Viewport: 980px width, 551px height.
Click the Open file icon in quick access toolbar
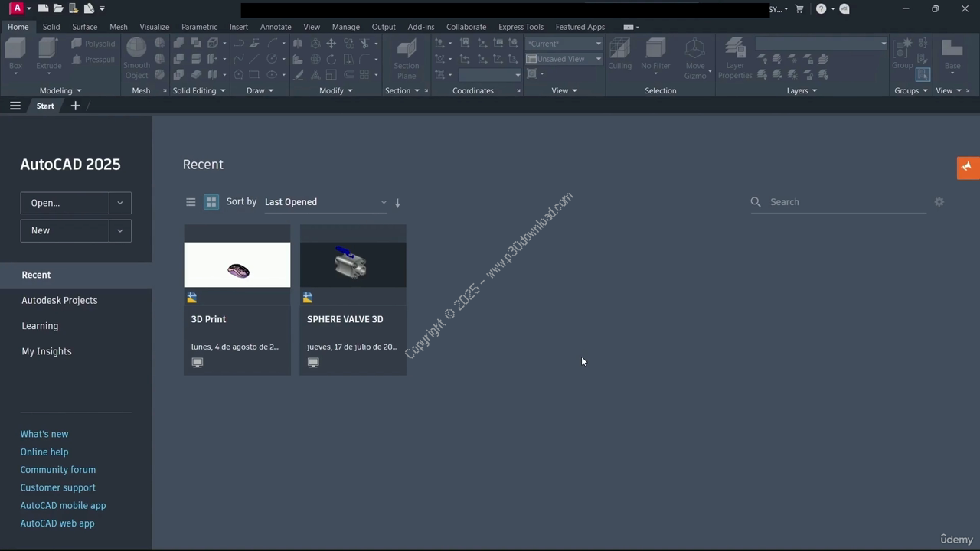[x=58, y=8]
